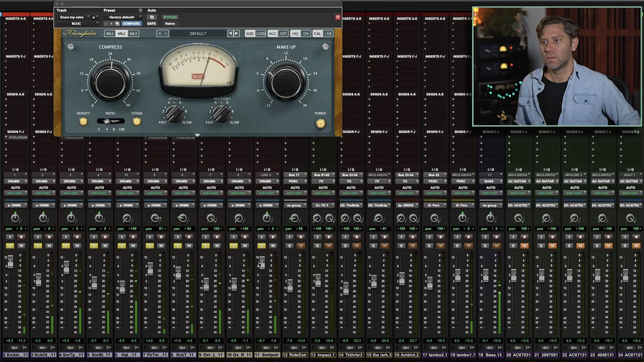Flip the RATIO switch

pos(110,121)
